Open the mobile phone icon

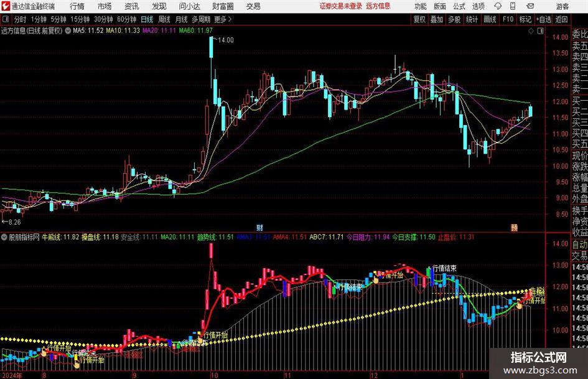(513, 6)
